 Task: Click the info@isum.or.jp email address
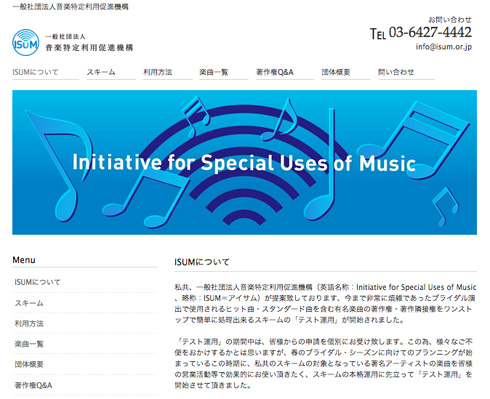click(444, 47)
